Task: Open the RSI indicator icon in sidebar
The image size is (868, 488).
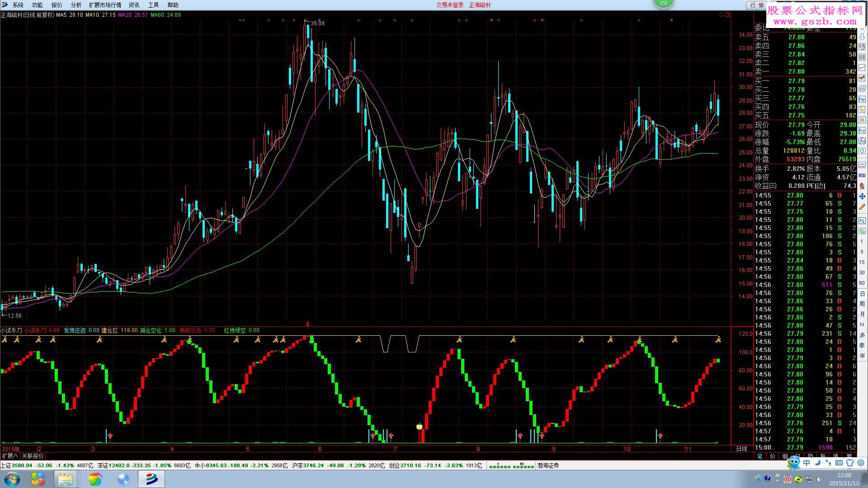Action: pyautogui.click(x=862, y=175)
